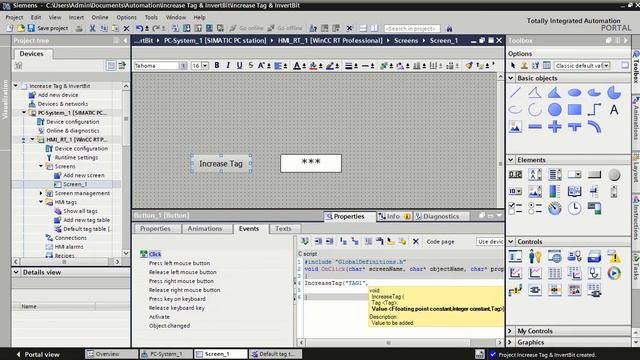This screenshot has width=640, height=360.
Task: Click the delete X icon in script toolbar
Action: pyautogui.click(x=416, y=242)
